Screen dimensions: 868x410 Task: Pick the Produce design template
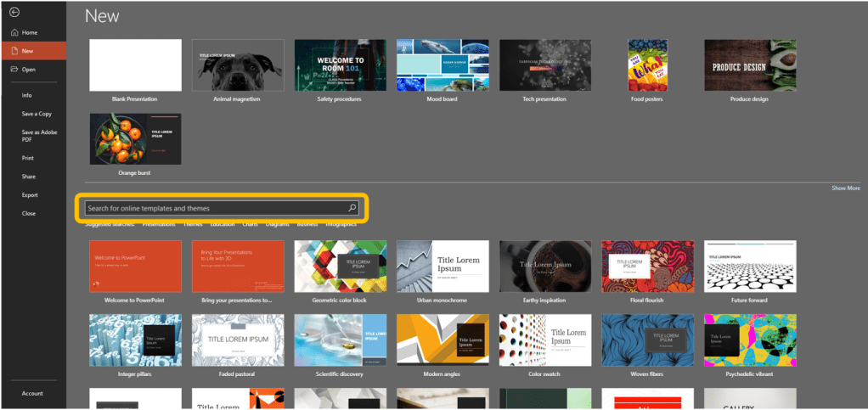750,65
